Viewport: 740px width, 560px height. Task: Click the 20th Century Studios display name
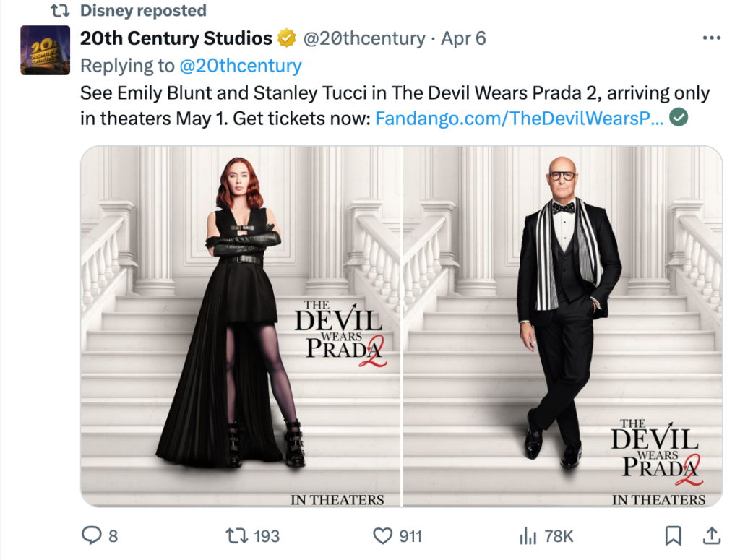[x=176, y=38]
